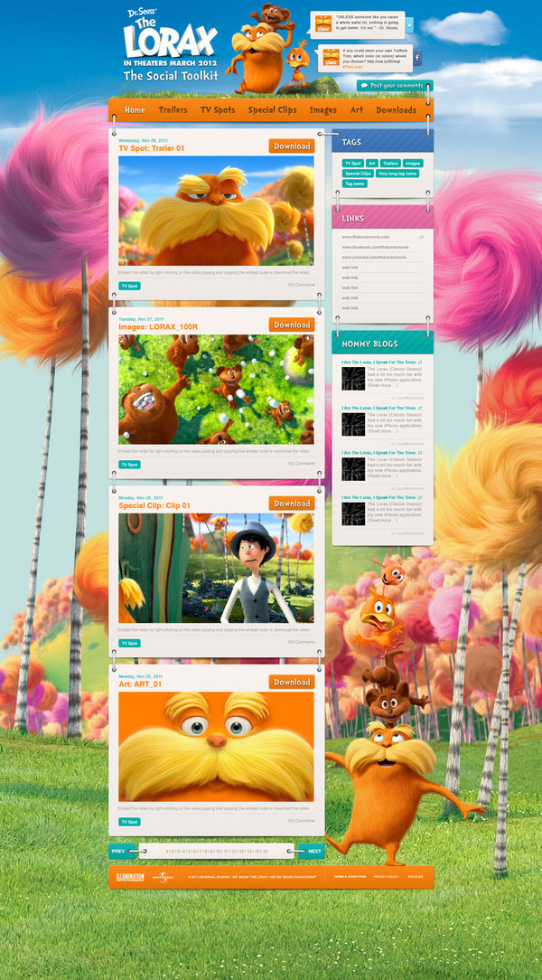Screen dimensions: 542x980
Task: Click the TV Spot tag under ART_01 post
Action: [129, 821]
